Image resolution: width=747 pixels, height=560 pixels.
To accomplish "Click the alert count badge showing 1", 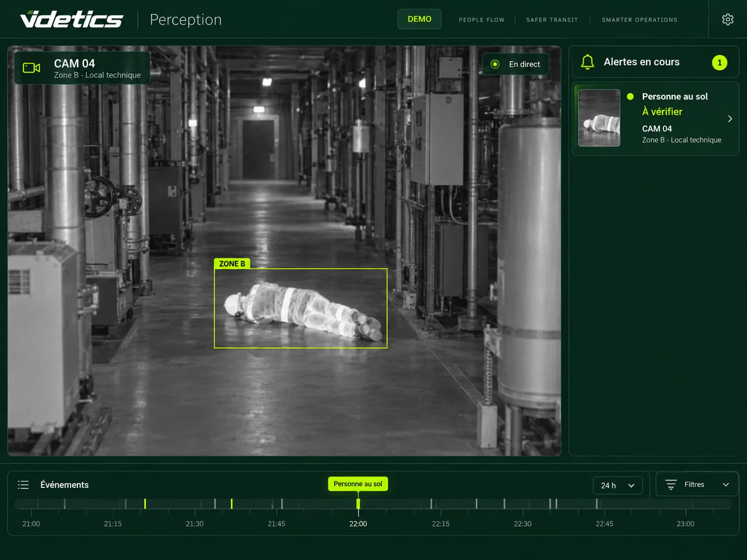I will pyautogui.click(x=720, y=62).
